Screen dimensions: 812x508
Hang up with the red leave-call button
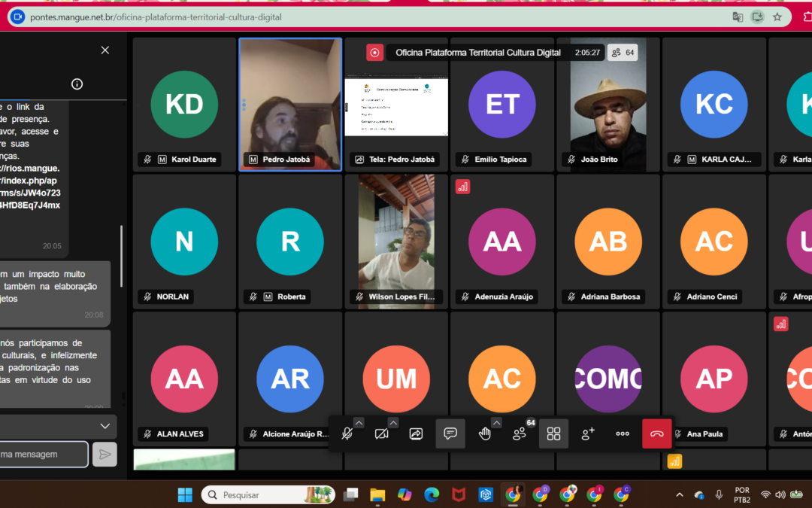[x=656, y=434]
